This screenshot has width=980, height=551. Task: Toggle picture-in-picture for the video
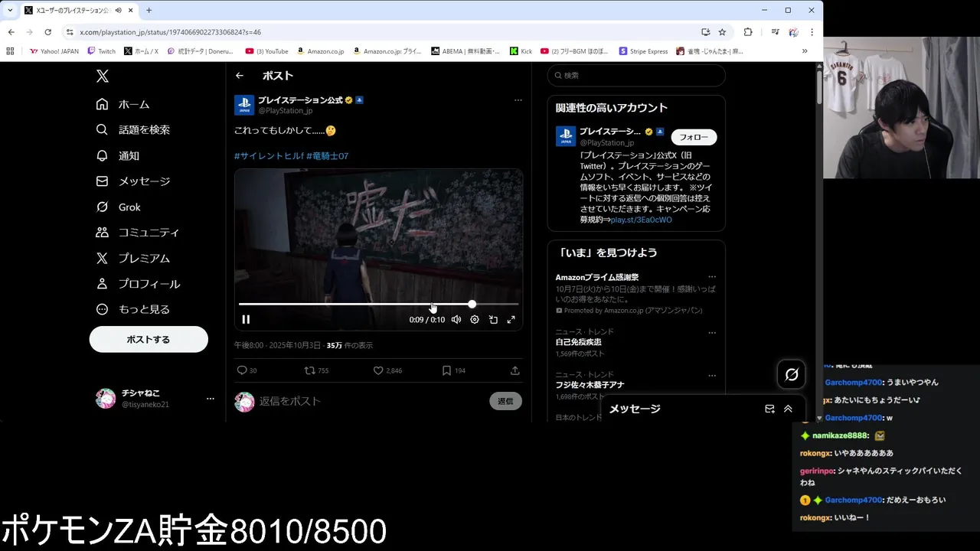[x=493, y=320]
